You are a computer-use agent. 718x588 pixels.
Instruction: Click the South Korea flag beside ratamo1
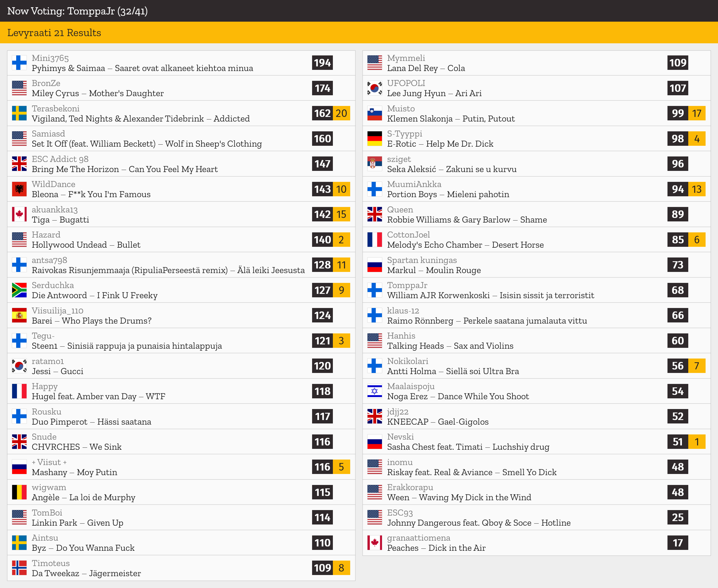(19, 366)
